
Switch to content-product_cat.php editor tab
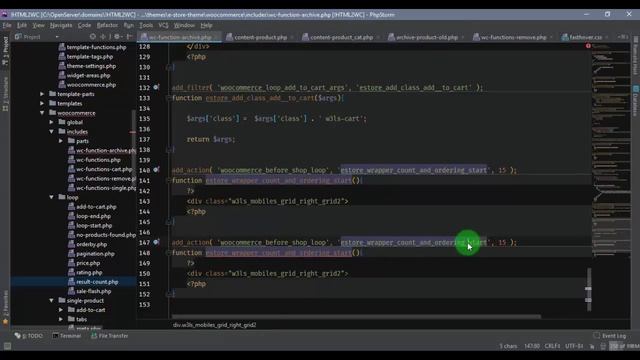coord(341,37)
